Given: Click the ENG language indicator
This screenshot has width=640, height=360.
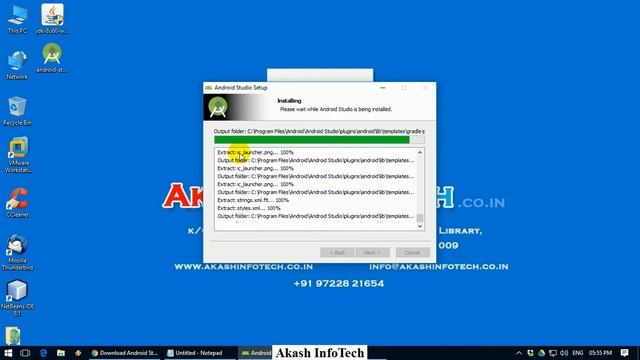Looking at the screenshot, I should [578, 353].
